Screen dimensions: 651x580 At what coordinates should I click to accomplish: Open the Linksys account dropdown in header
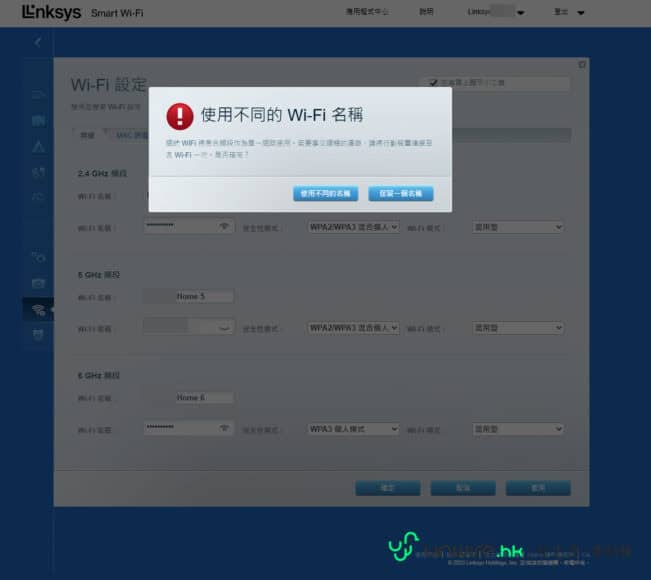point(499,13)
